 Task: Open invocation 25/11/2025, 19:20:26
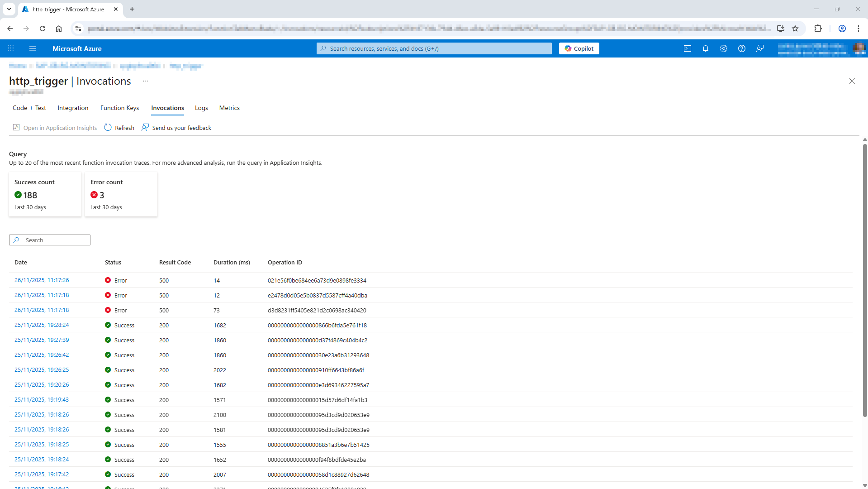[42, 385]
